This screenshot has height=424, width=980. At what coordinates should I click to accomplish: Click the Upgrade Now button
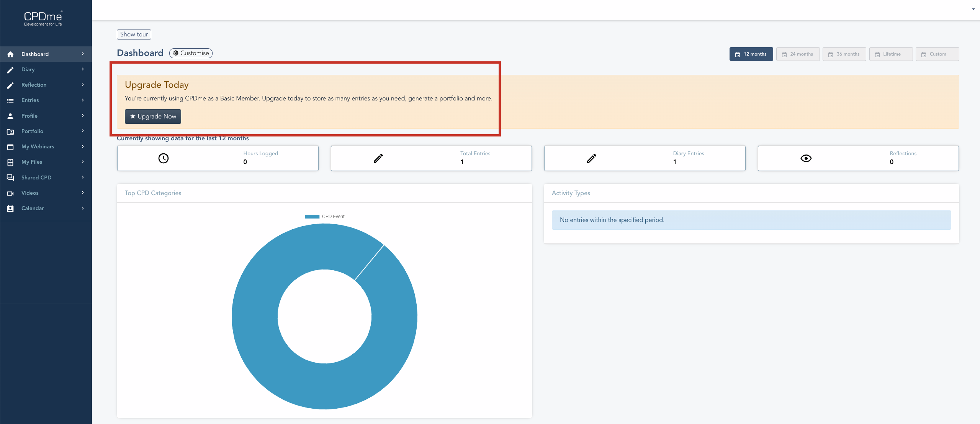point(153,117)
